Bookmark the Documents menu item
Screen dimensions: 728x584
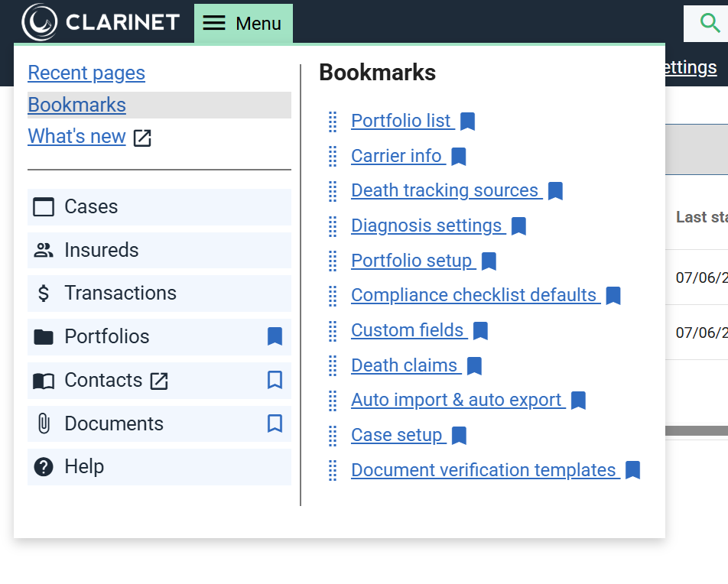(x=275, y=423)
